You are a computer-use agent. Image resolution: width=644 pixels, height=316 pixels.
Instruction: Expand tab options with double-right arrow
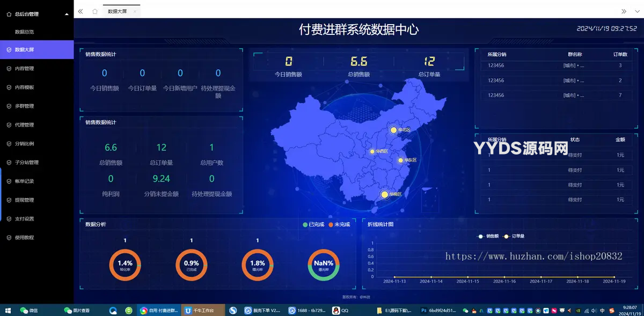624,11
